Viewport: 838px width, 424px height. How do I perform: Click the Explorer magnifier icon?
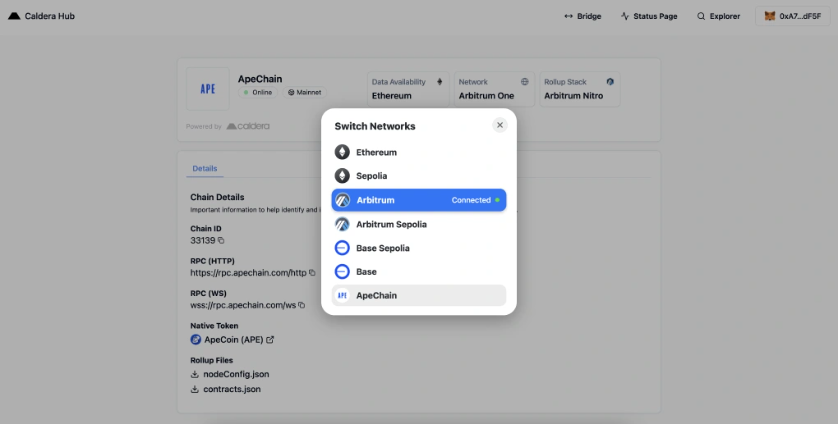701,16
